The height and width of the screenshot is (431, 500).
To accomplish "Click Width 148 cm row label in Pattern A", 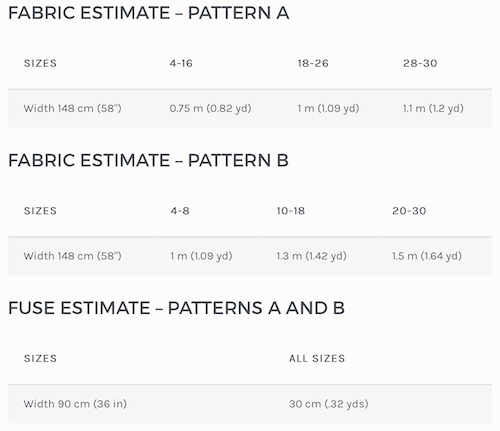I will coord(72,108).
